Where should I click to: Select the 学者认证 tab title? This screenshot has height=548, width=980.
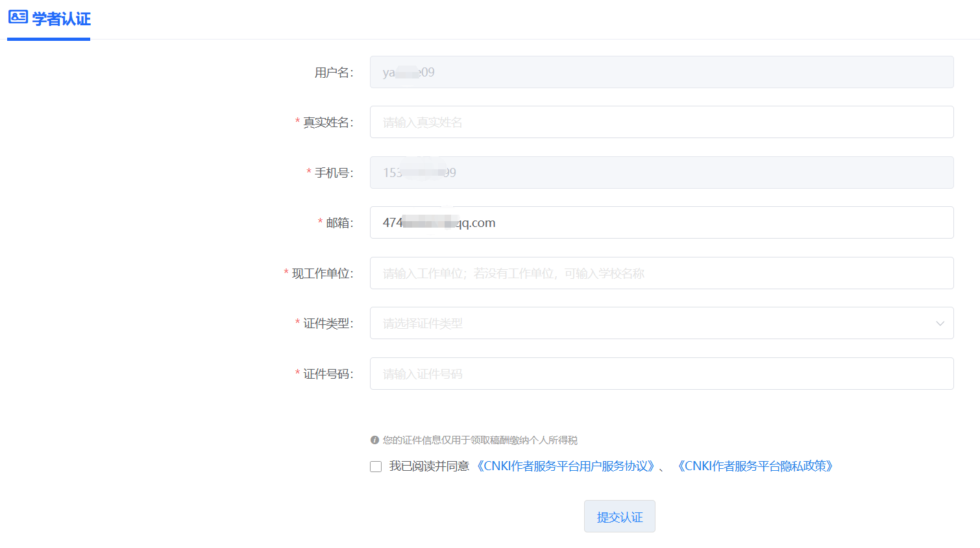(62, 19)
